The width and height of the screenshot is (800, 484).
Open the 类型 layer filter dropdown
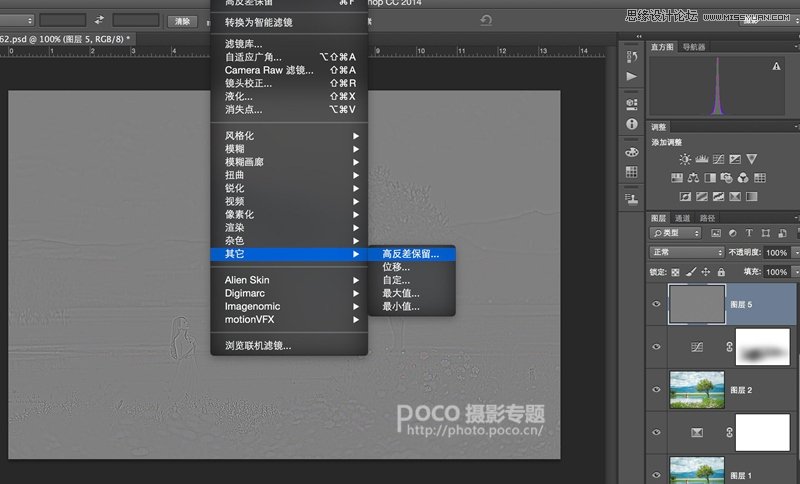pyautogui.click(x=676, y=233)
